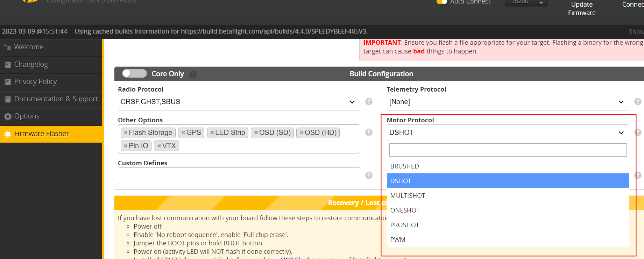Screen dimensions: 644x259
Task: Select the Firmware Flasher tab
Action: (51, 134)
